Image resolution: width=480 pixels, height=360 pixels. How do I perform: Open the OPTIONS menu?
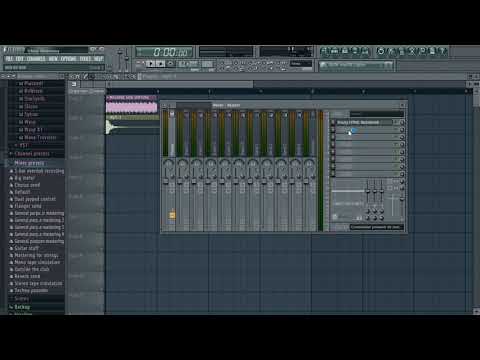68,59
